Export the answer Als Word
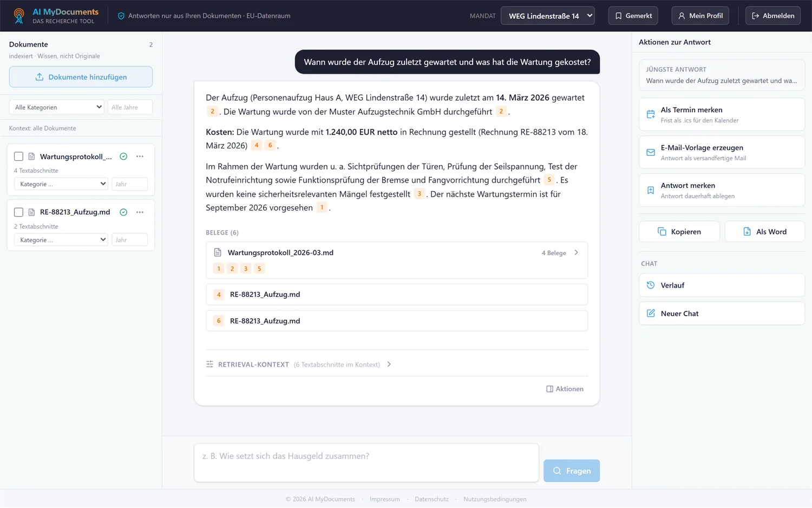The image size is (812, 508). coord(765,232)
